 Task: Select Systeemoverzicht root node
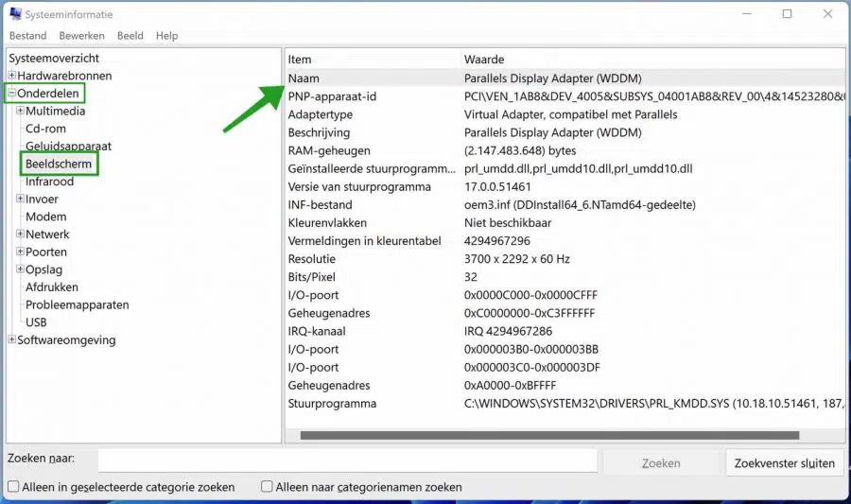pos(54,58)
